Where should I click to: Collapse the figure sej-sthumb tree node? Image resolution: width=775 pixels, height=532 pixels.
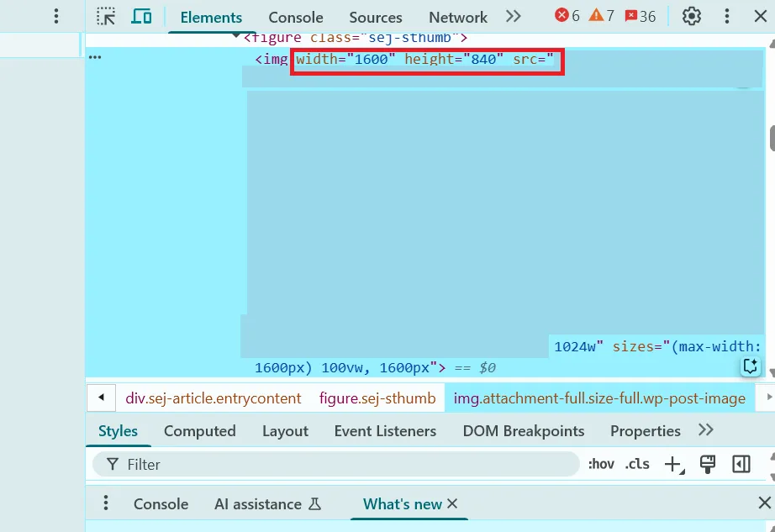(236, 37)
